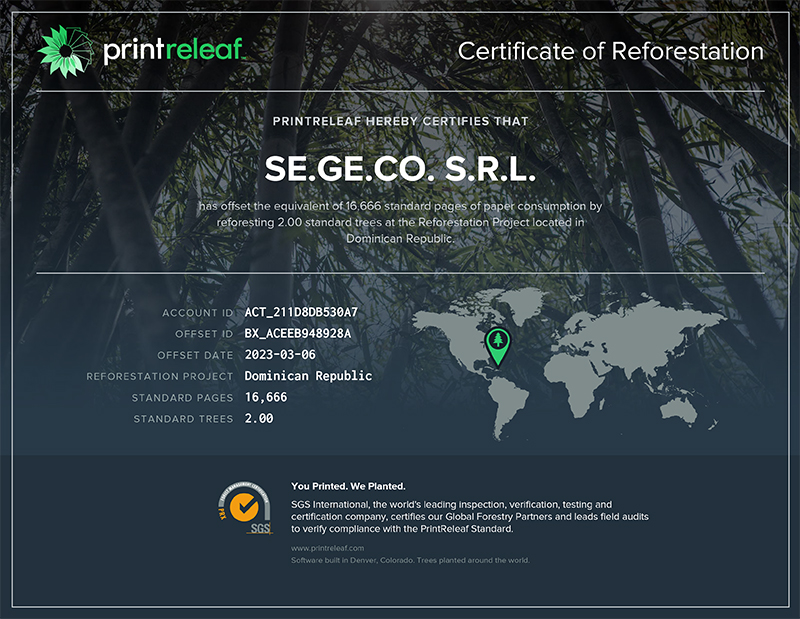The height and width of the screenshot is (619, 800).
Task: Click the OFFSET ID label
Action: (x=204, y=334)
